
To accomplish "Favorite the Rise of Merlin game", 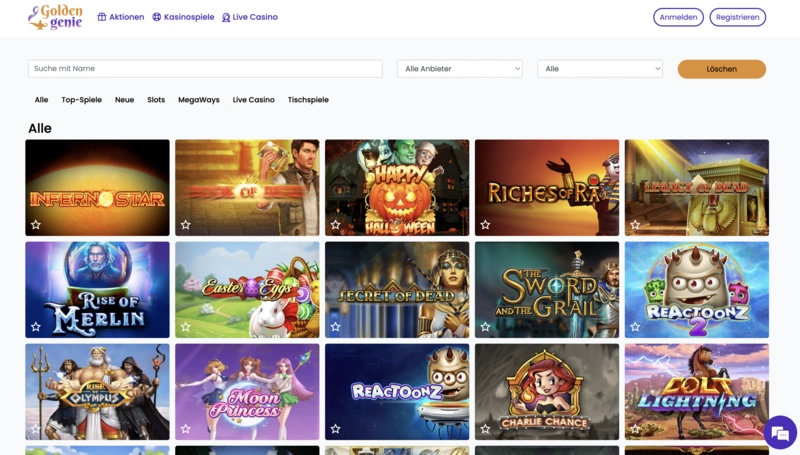I will (x=36, y=326).
